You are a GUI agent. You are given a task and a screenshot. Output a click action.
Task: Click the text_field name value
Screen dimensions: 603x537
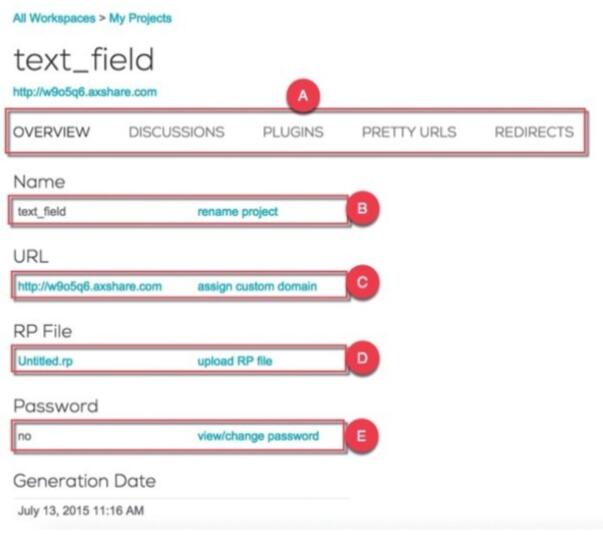pyautogui.click(x=42, y=212)
